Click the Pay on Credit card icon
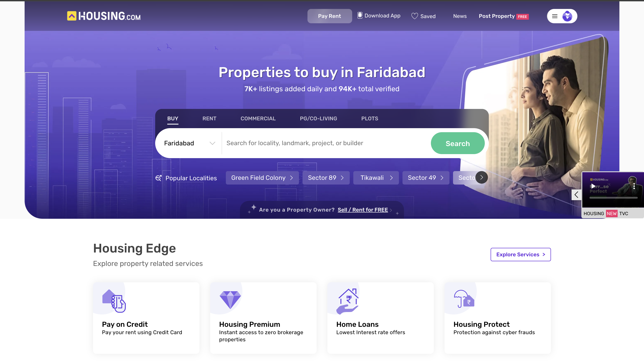Viewport: 644px width, 361px height. [114, 301]
